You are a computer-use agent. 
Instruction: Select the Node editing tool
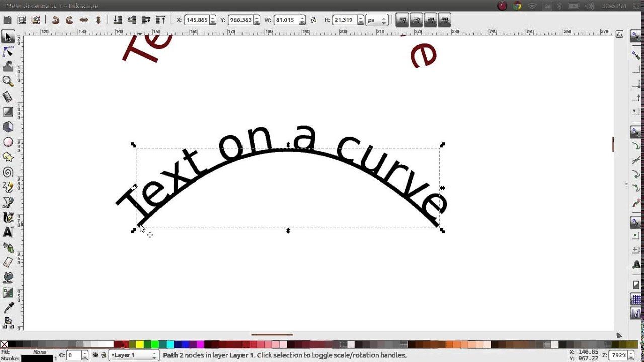tap(8, 51)
